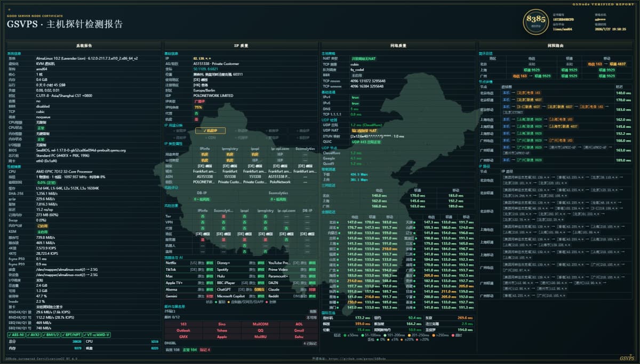
Task: Select the eth0 (0x1af4) network card value
Action: click(x=46, y=160)
